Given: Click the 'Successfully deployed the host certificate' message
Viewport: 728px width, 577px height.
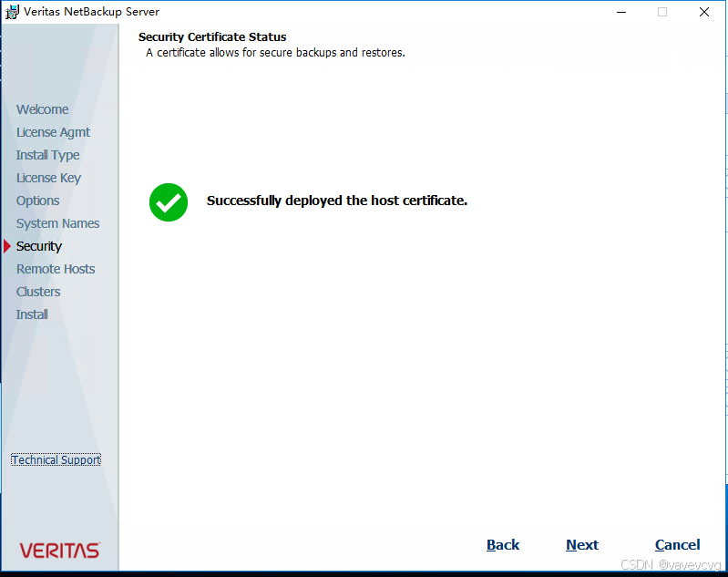Looking at the screenshot, I should (x=336, y=201).
